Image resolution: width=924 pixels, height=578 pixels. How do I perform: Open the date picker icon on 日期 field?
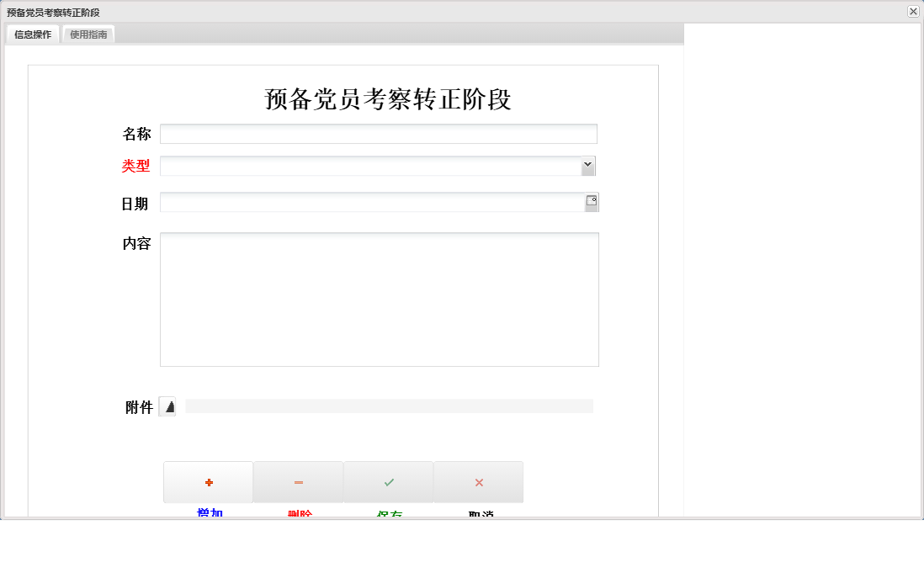point(591,202)
